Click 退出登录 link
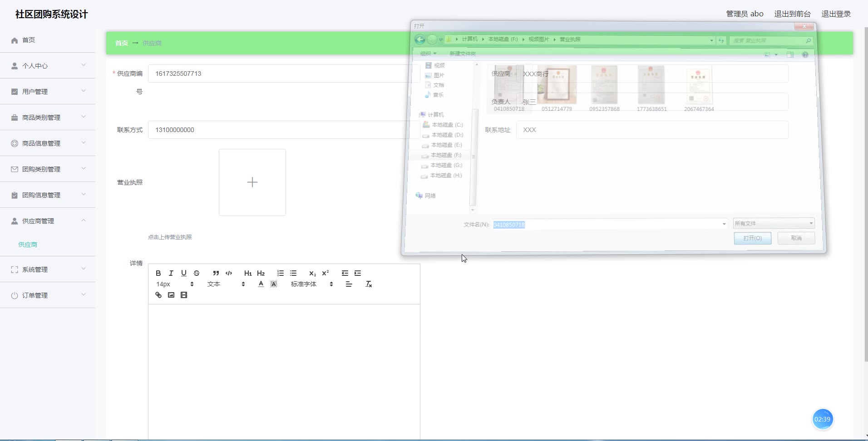The width and height of the screenshot is (868, 441). click(836, 14)
